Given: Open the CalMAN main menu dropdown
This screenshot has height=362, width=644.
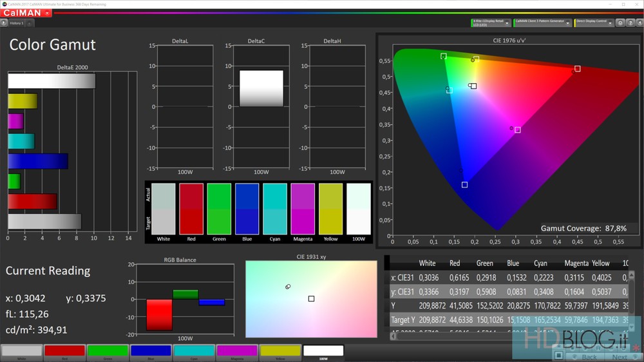Looking at the screenshot, I should point(47,13).
